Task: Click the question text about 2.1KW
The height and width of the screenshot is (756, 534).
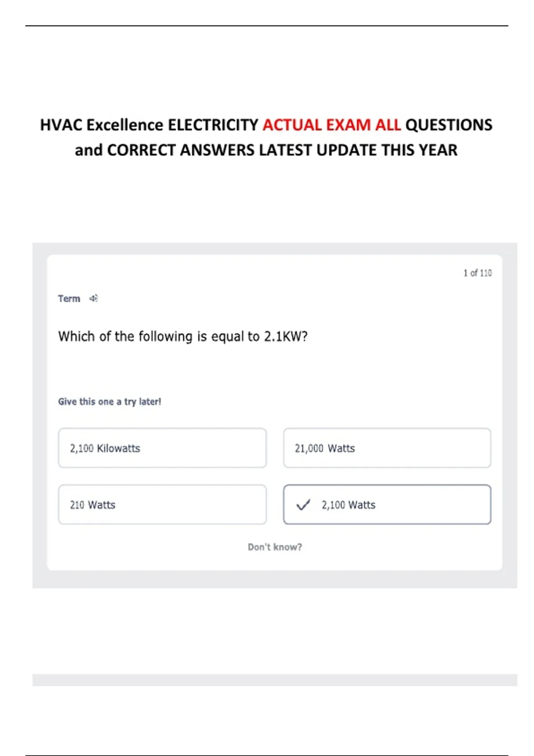Action: (182, 336)
